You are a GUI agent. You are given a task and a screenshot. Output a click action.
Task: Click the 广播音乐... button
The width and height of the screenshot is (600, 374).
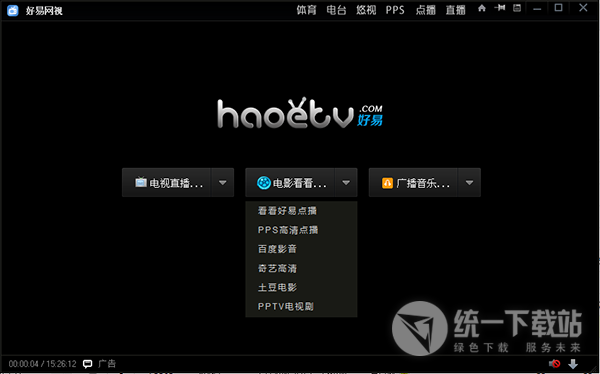click(414, 183)
